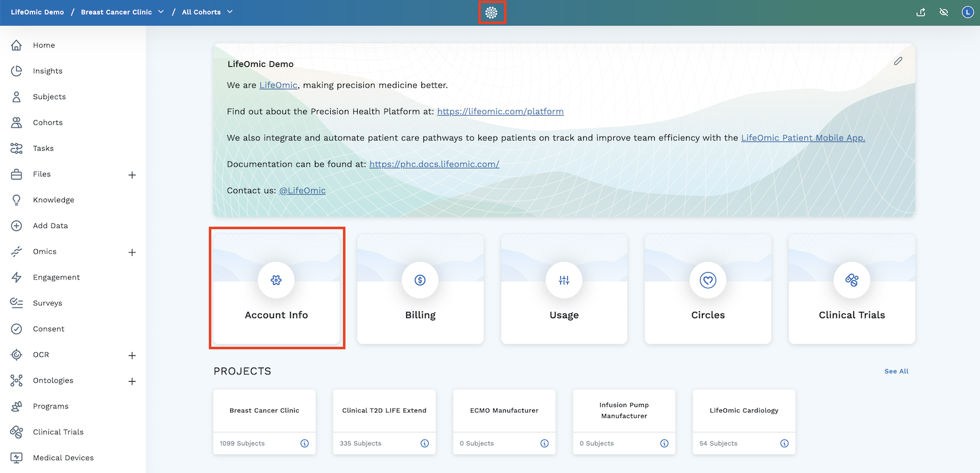Click the Programs icon in sidebar

(17, 406)
